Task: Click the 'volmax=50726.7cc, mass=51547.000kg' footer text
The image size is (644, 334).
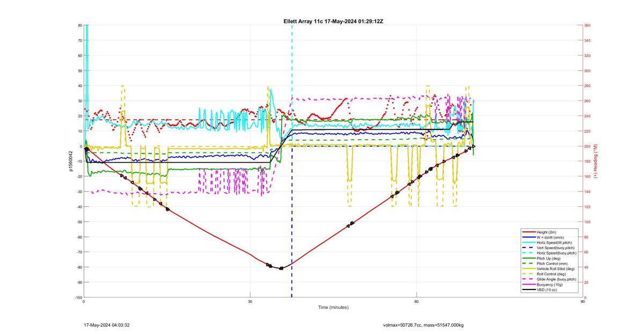Action: 423,325
